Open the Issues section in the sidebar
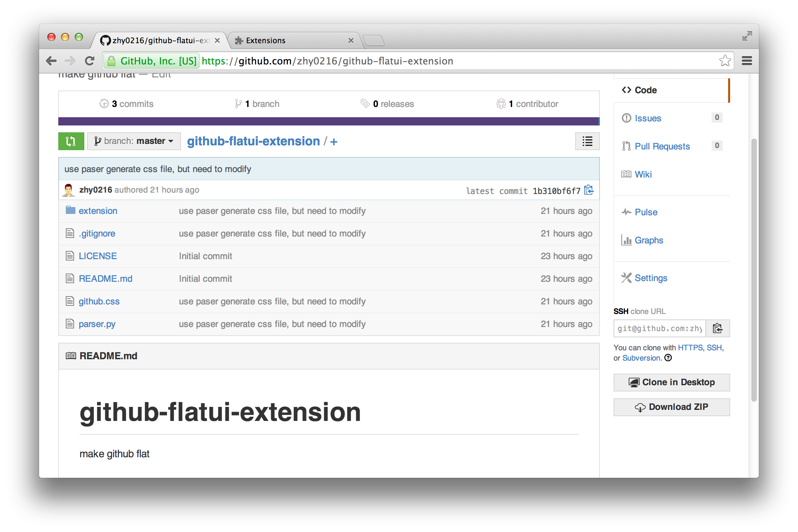 (x=648, y=118)
